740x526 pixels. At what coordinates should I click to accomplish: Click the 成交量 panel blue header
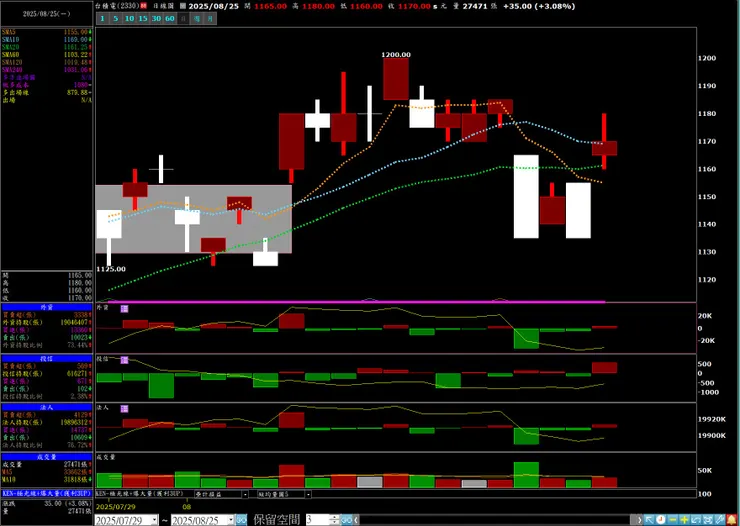(47, 457)
